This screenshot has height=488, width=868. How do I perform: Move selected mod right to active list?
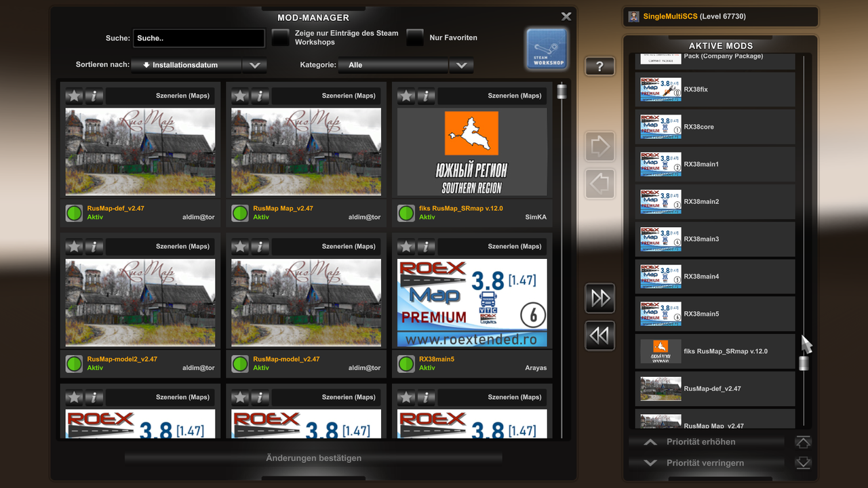pyautogui.click(x=599, y=146)
